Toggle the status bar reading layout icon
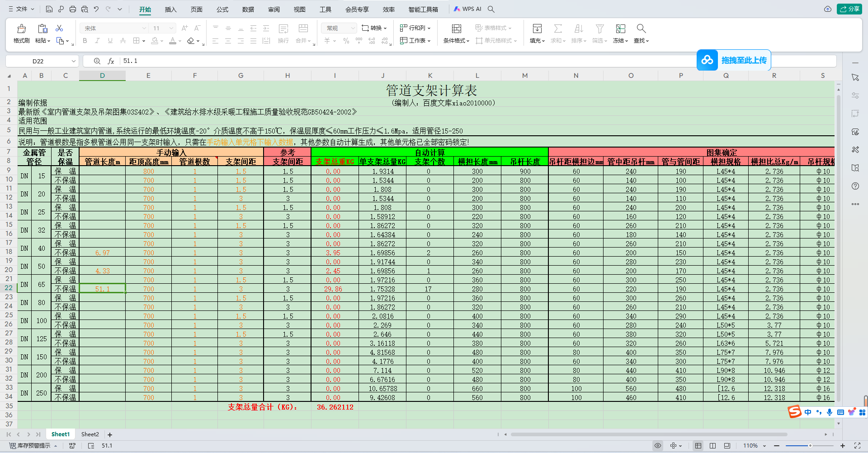868x453 pixels. click(673, 446)
